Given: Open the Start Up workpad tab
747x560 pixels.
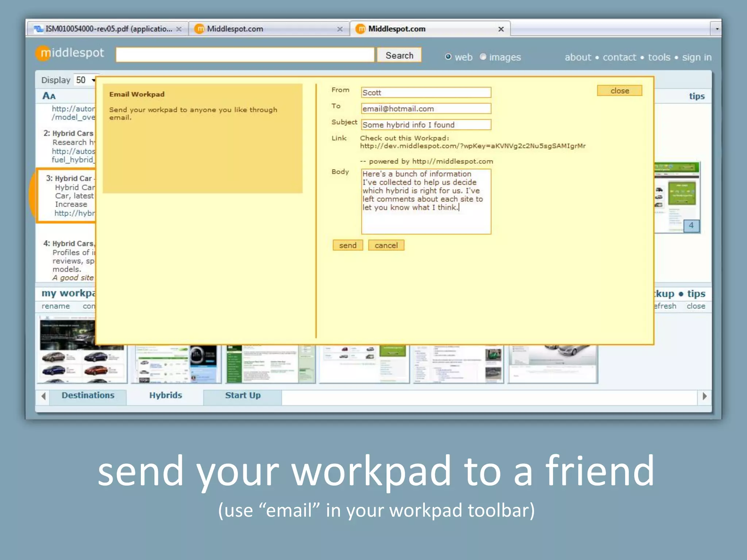Looking at the screenshot, I should point(243,396).
